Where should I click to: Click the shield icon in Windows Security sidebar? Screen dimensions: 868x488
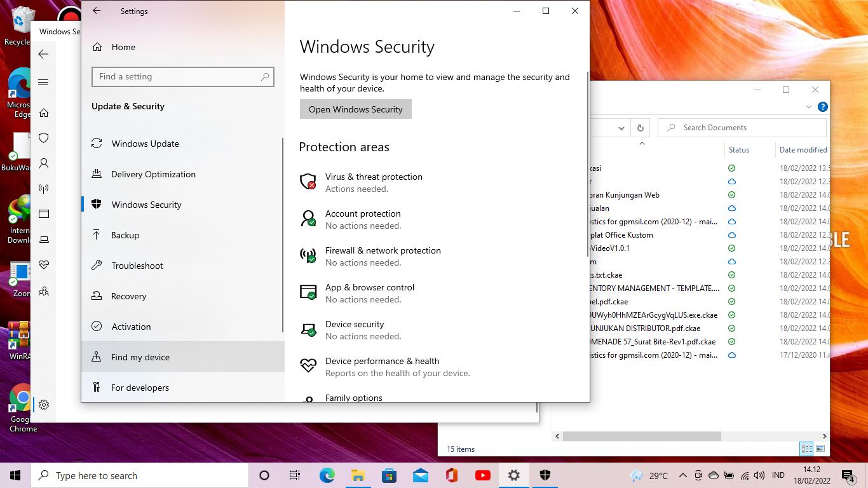44,138
